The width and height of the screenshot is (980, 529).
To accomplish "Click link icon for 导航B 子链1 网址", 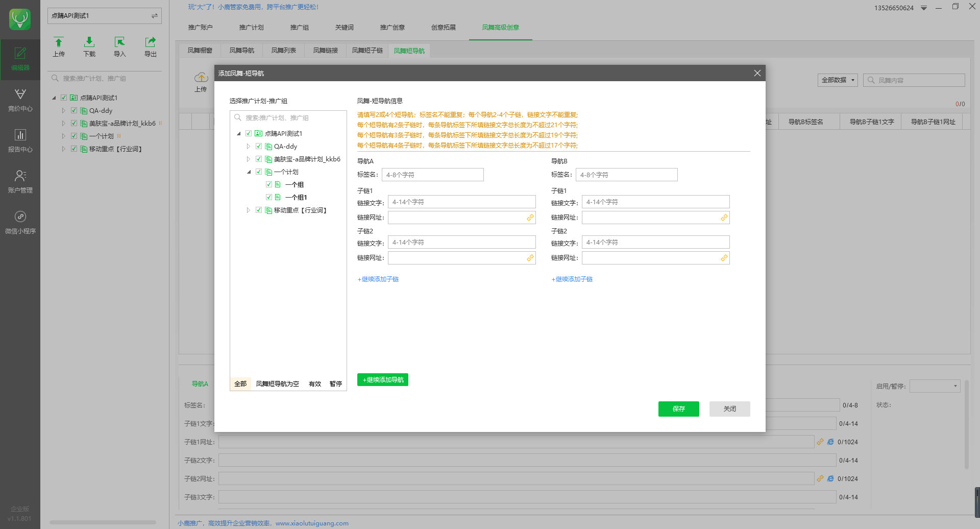I will pyautogui.click(x=724, y=218).
